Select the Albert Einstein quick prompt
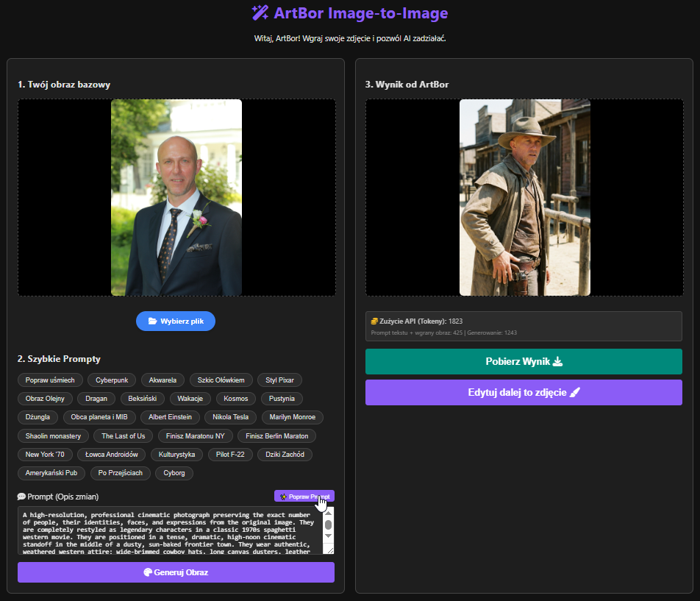The image size is (700, 601). pyautogui.click(x=170, y=417)
